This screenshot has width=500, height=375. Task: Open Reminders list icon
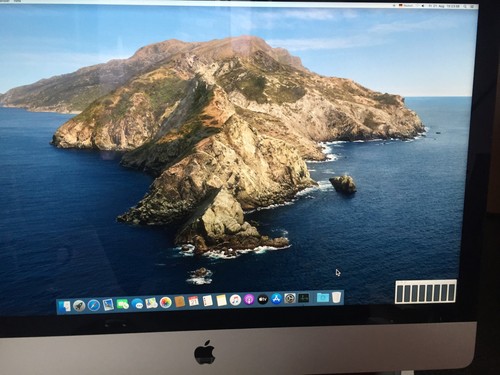pos(208,301)
